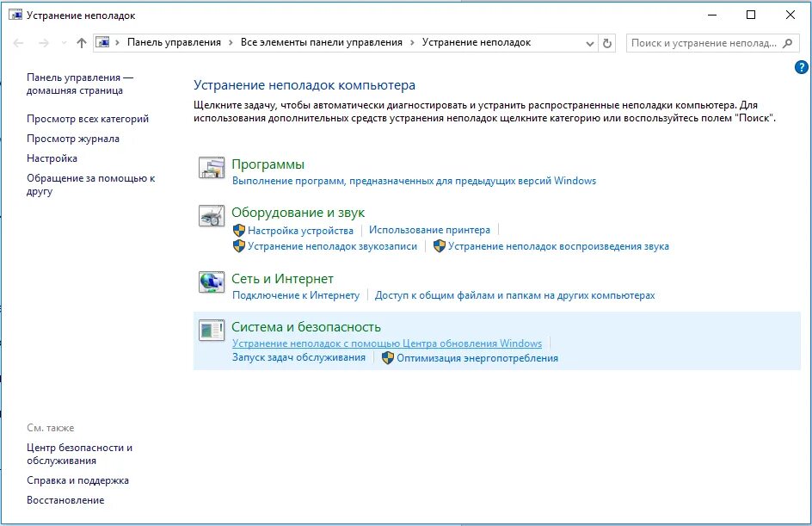Click the forward navigation arrow
The height and width of the screenshot is (526, 812).
(x=44, y=43)
